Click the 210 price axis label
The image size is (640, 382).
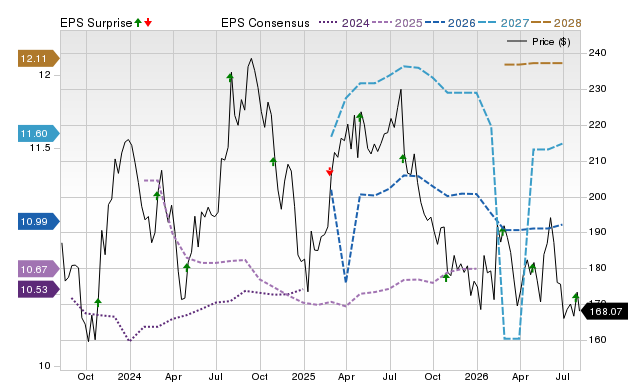[x=597, y=161]
